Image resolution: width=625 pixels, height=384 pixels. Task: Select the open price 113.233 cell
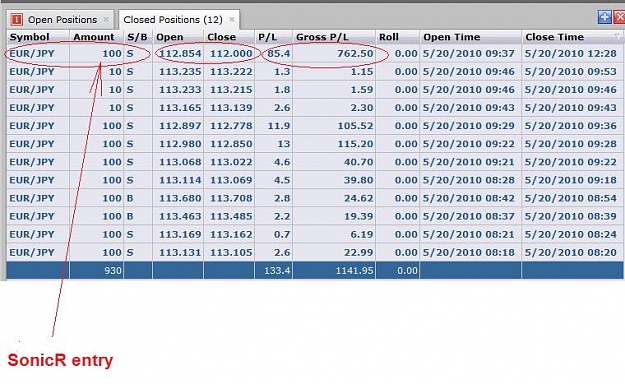pyautogui.click(x=180, y=90)
